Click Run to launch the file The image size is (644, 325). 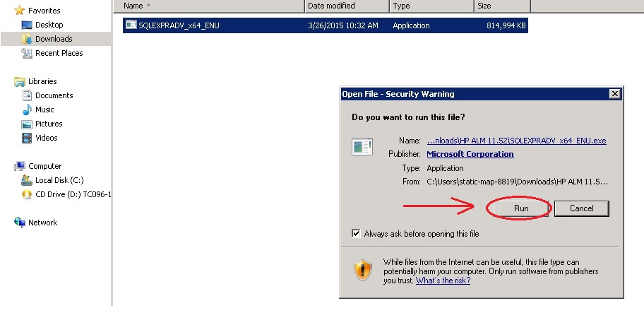(521, 208)
